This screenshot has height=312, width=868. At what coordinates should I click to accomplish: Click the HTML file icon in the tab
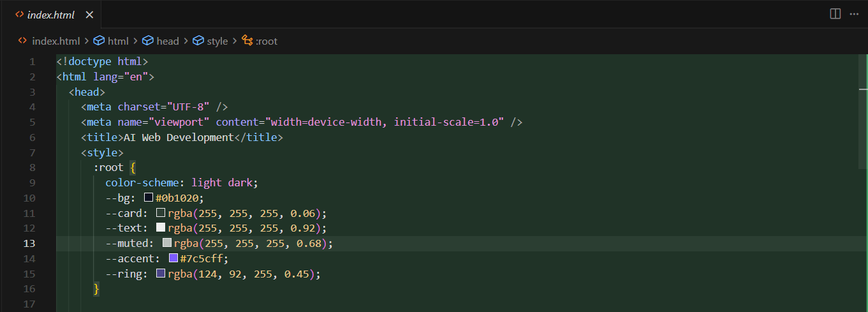click(x=20, y=15)
